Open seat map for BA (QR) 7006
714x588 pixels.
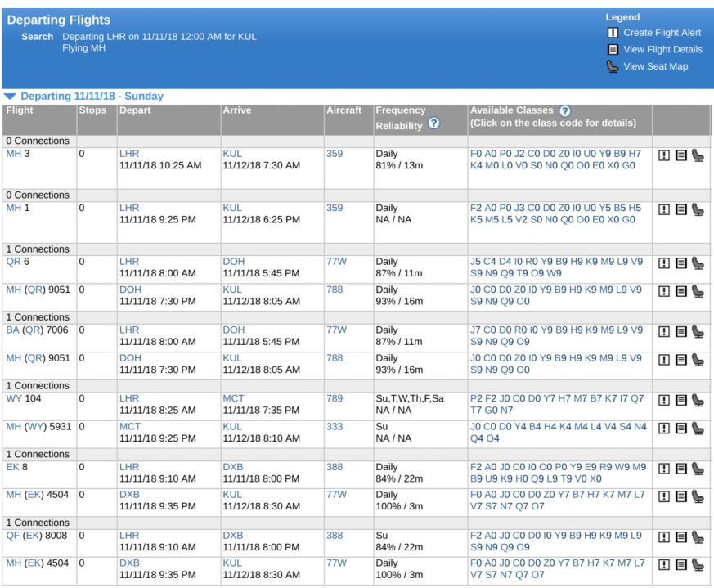click(x=698, y=331)
